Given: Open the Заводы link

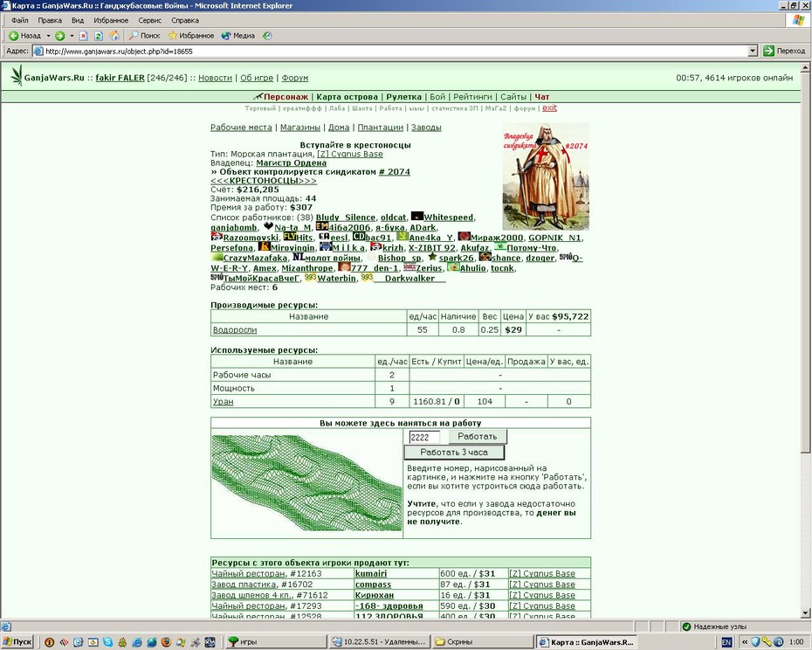Looking at the screenshot, I should tap(426, 127).
